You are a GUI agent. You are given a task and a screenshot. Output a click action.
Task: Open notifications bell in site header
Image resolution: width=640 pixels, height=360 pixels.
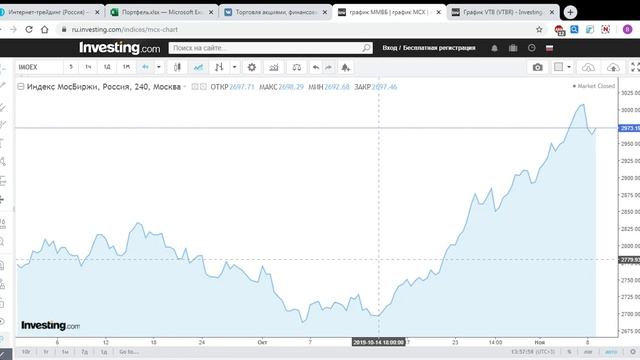[494, 48]
